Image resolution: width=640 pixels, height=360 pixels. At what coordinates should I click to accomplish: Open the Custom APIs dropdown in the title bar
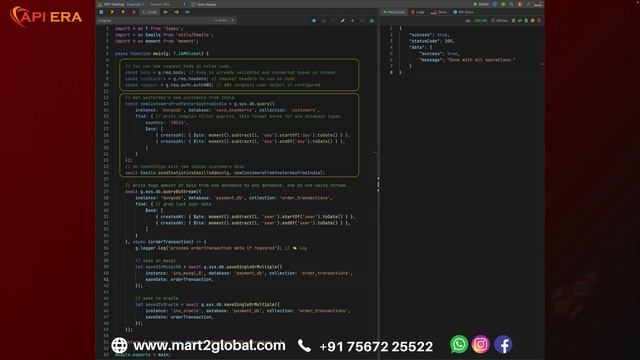point(167,4)
